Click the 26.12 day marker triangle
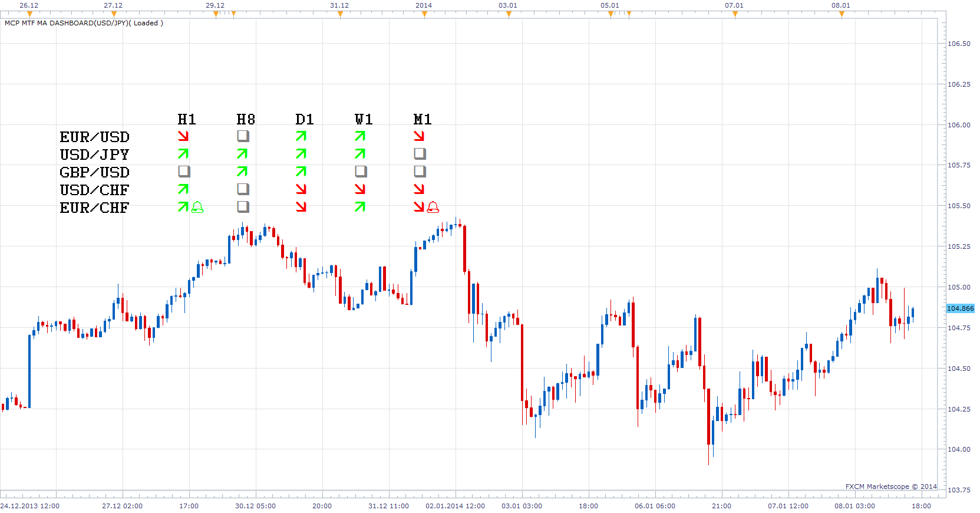The height and width of the screenshot is (513, 980). click(29, 14)
